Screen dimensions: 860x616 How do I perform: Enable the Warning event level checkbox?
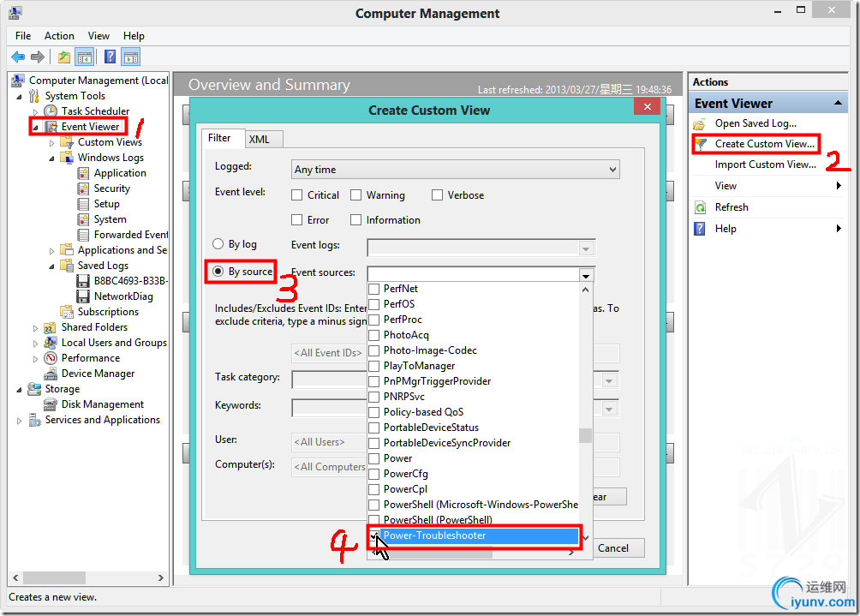click(x=356, y=195)
